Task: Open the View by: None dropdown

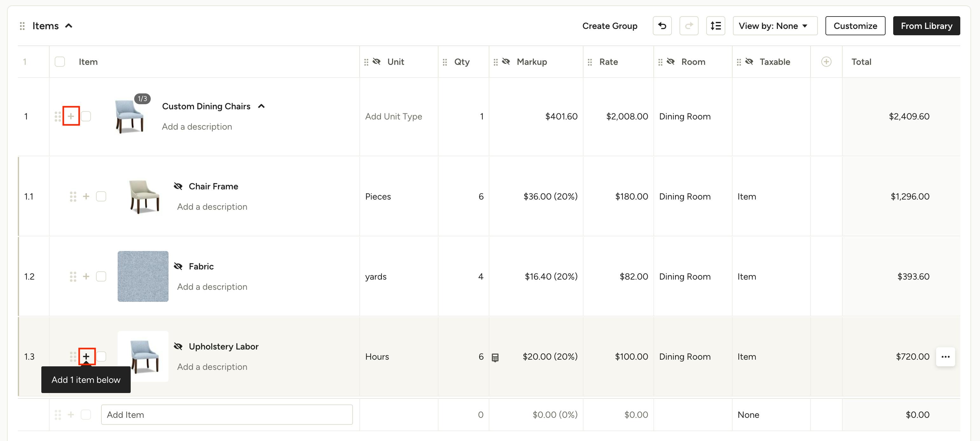Action: (775, 26)
